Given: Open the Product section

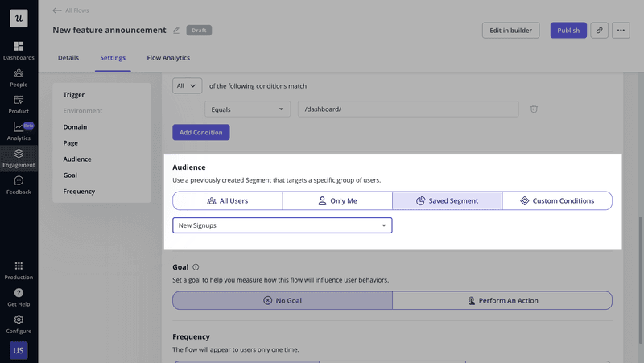Looking at the screenshot, I should coord(19,105).
